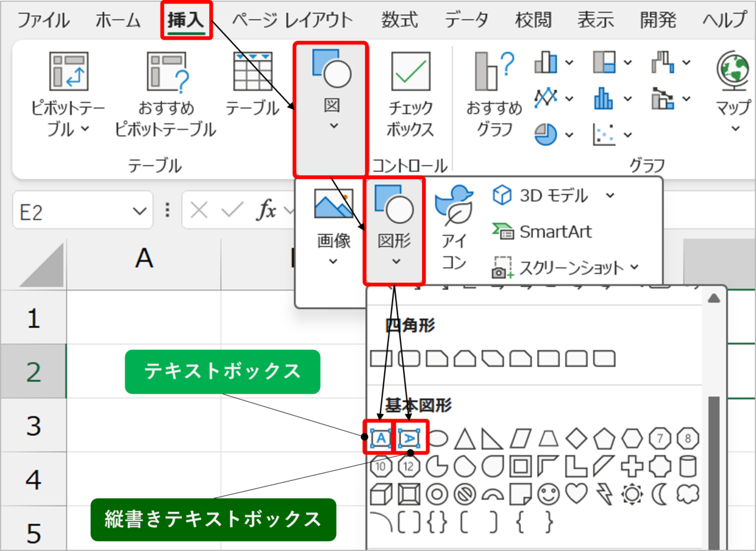Open the 図形 shapes dropdown
Viewport: 756px width, 551px height.
pos(394,230)
